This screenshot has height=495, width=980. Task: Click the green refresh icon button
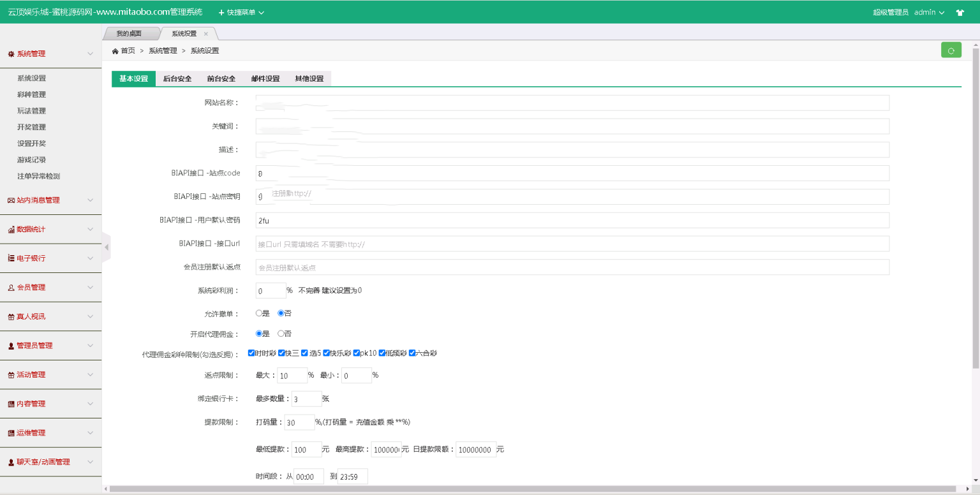[x=951, y=50]
